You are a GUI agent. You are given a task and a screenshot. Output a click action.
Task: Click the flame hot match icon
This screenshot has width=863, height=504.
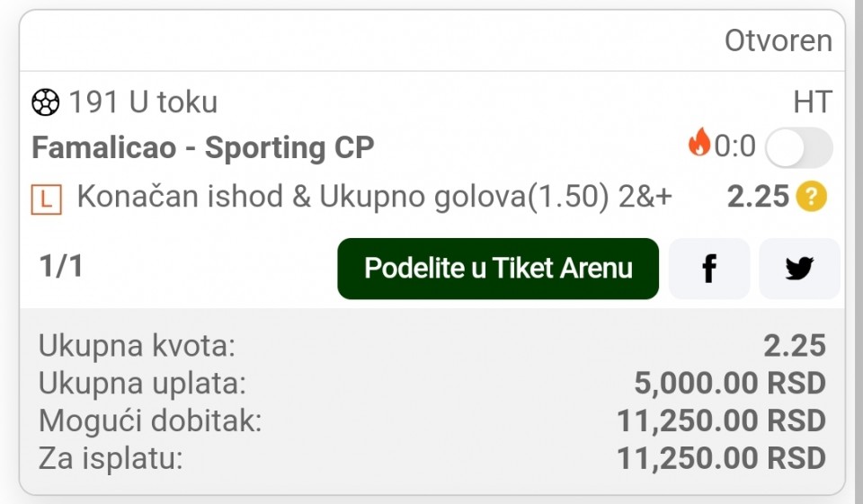coord(699,142)
